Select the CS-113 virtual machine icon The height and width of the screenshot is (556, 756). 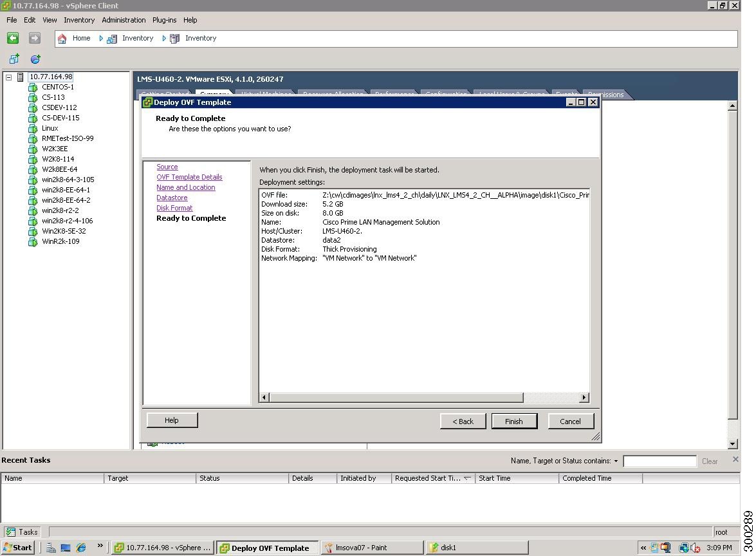[x=33, y=97]
